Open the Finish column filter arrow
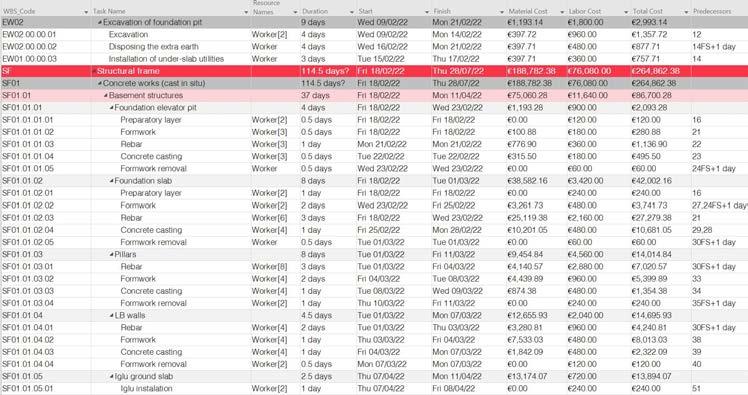The width and height of the screenshot is (748, 395). tap(502, 12)
